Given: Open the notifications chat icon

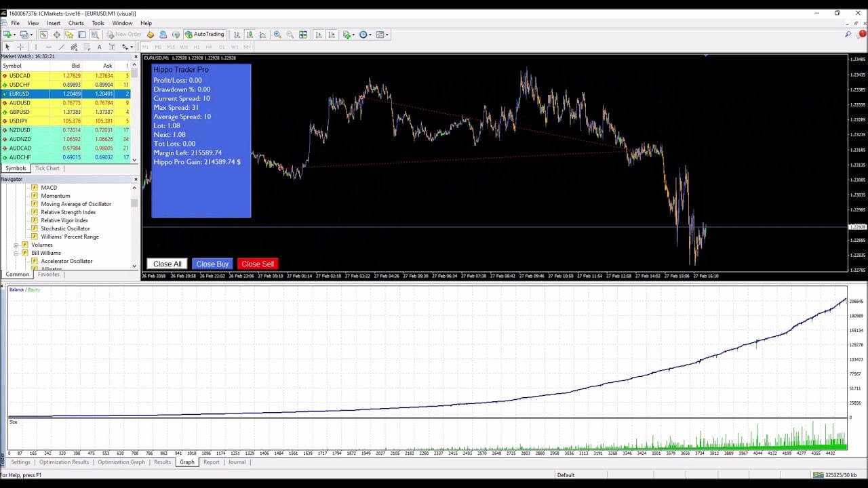Looking at the screenshot, I should point(861,35).
